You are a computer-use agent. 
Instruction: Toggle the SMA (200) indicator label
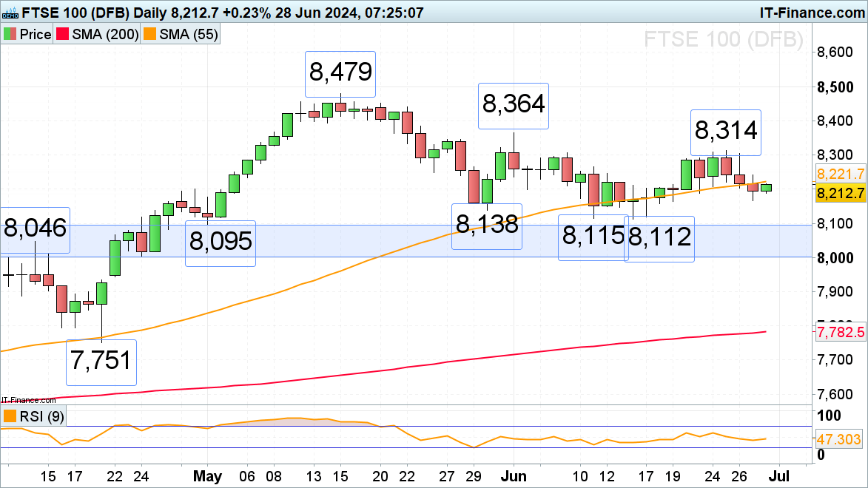click(106, 34)
